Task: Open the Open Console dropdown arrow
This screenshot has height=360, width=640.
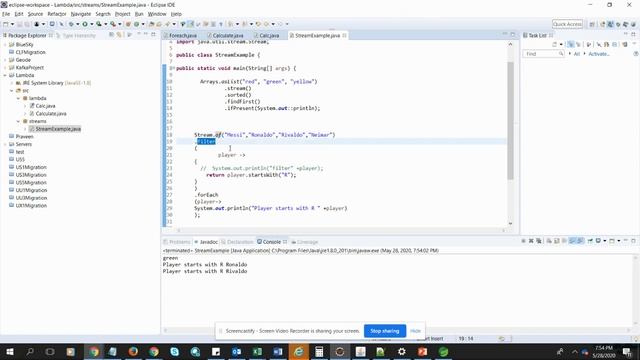Action: point(619,241)
